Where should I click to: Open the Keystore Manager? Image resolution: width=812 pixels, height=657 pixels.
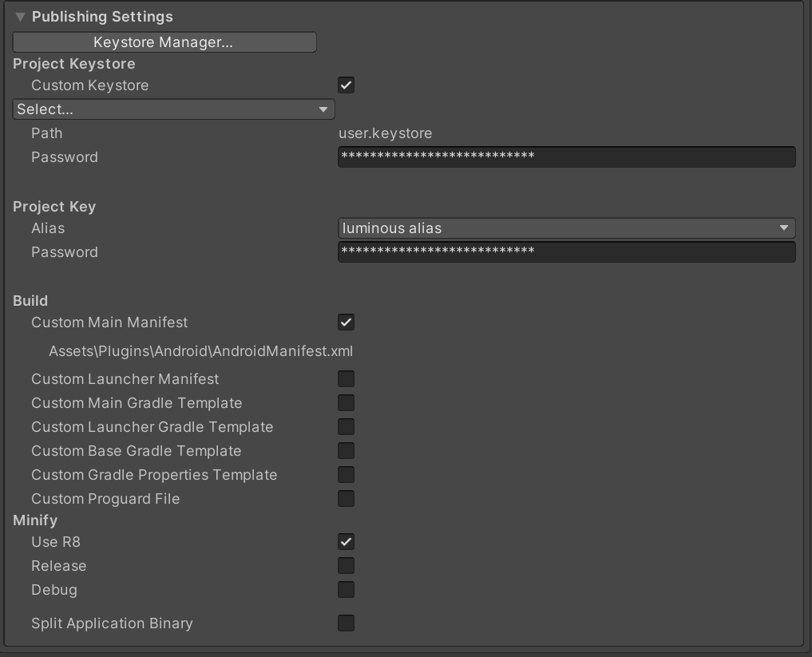click(164, 42)
